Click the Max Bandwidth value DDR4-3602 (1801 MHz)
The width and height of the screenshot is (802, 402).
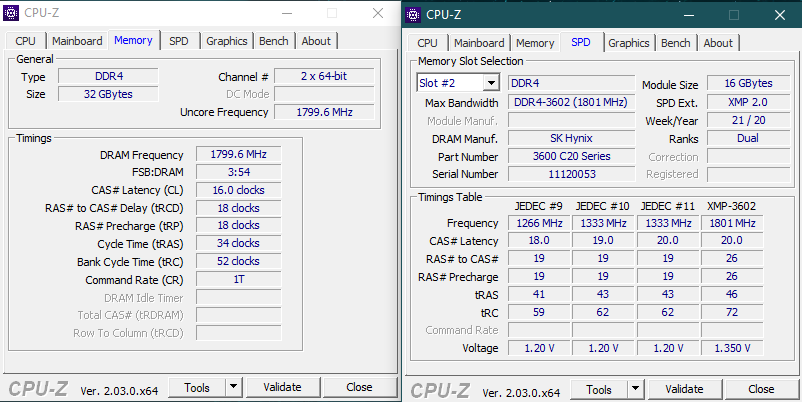pyautogui.click(x=571, y=102)
